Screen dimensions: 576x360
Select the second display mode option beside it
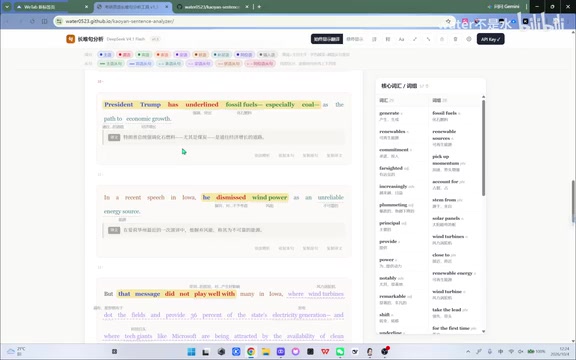click(354, 39)
